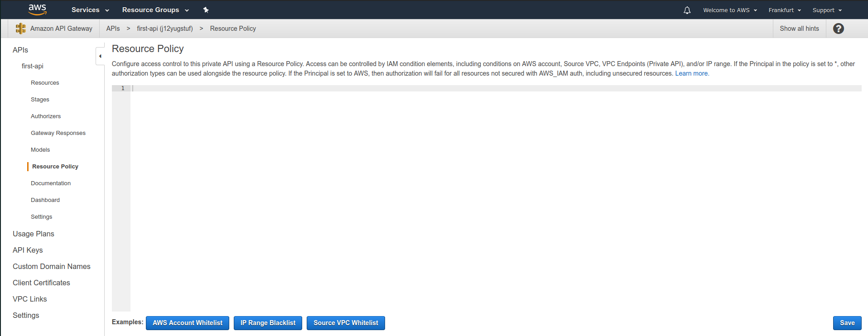Open notifications bell icon
This screenshot has height=336, width=868.
click(687, 10)
